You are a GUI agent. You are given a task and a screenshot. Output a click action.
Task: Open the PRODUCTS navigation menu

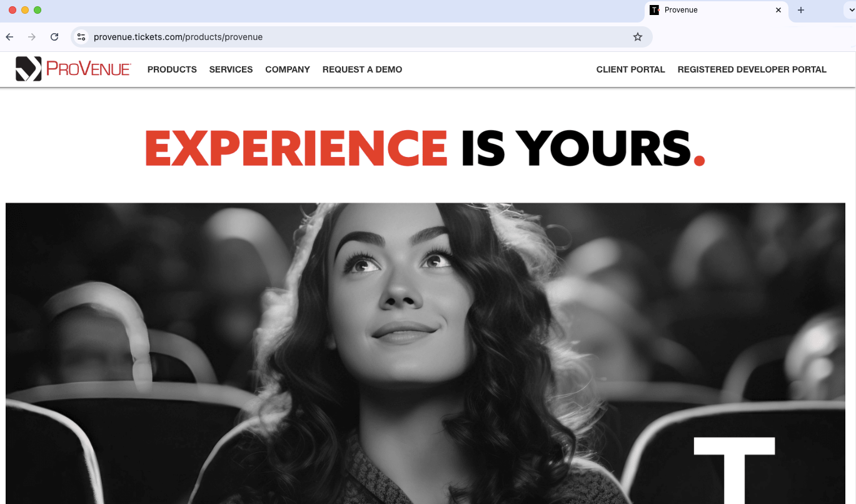click(x=172, y=69)
